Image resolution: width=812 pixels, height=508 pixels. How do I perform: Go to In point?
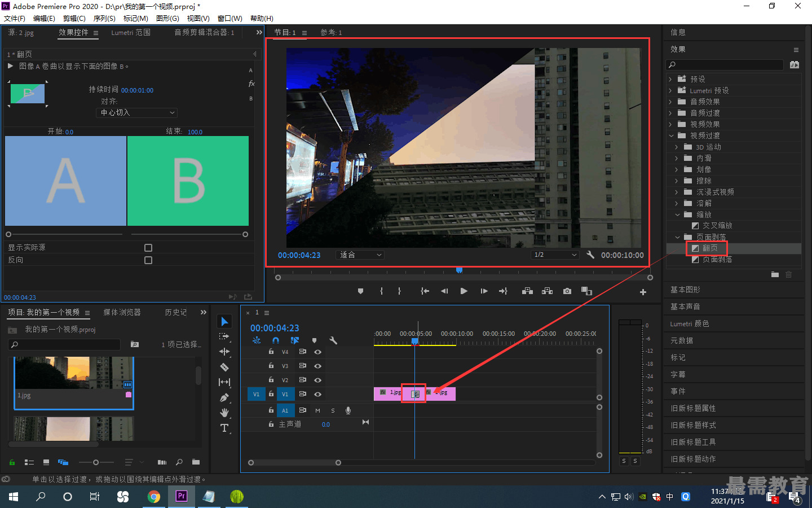(x=425, y=291)
